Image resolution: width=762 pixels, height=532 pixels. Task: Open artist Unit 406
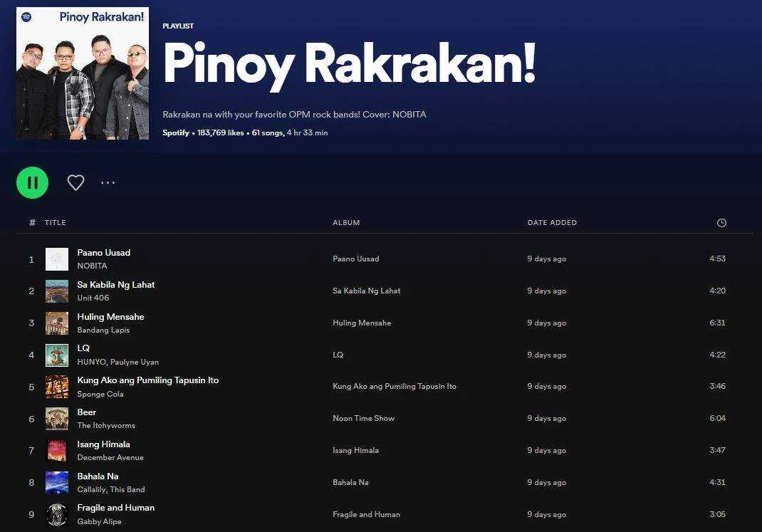pos(93,298)
